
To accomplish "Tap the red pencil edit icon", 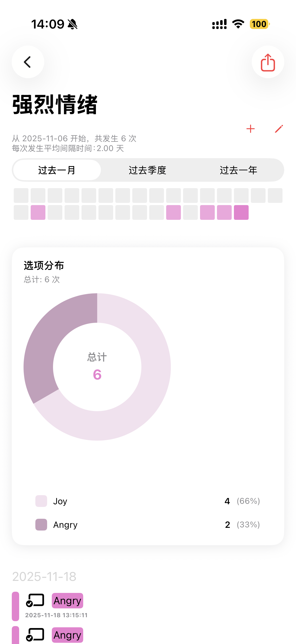I will [279, 129].
